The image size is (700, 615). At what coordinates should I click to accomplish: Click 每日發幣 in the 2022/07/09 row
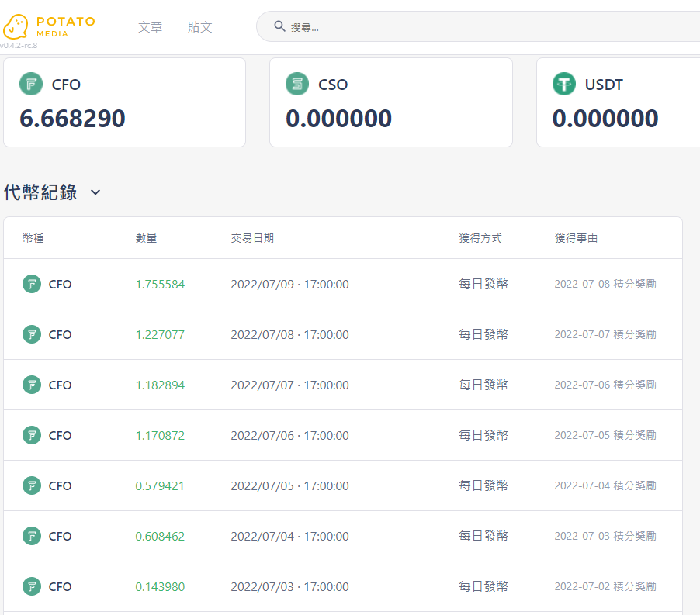click(x=483, y=284)
